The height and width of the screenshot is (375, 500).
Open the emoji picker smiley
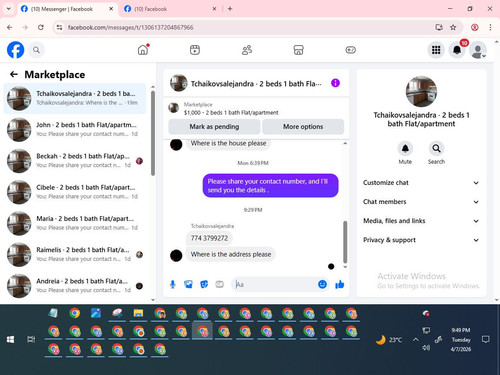point(322,284)
